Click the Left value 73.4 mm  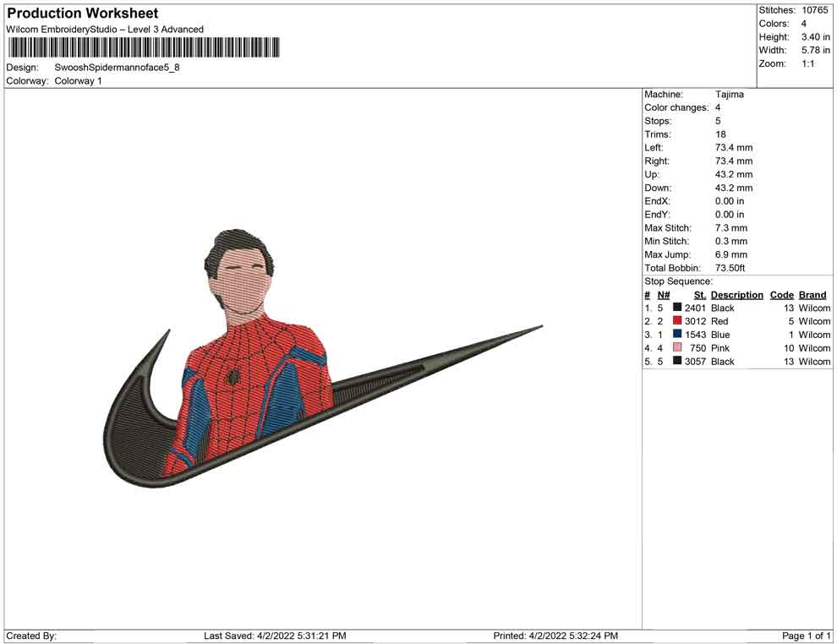734,148
